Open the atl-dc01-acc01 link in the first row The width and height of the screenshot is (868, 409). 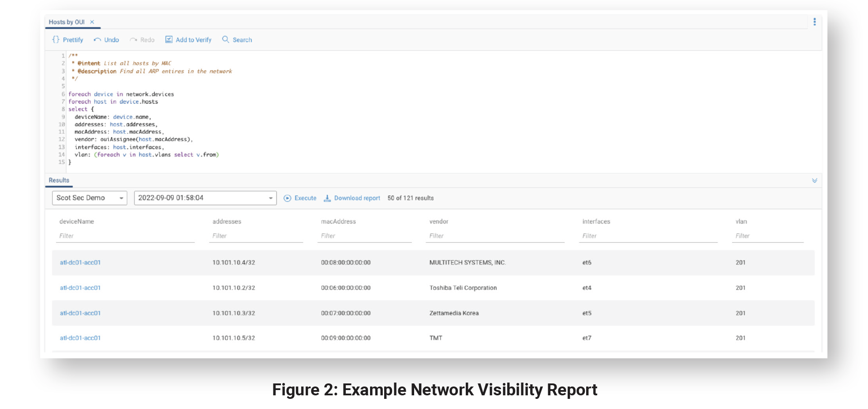click(80, 263)
